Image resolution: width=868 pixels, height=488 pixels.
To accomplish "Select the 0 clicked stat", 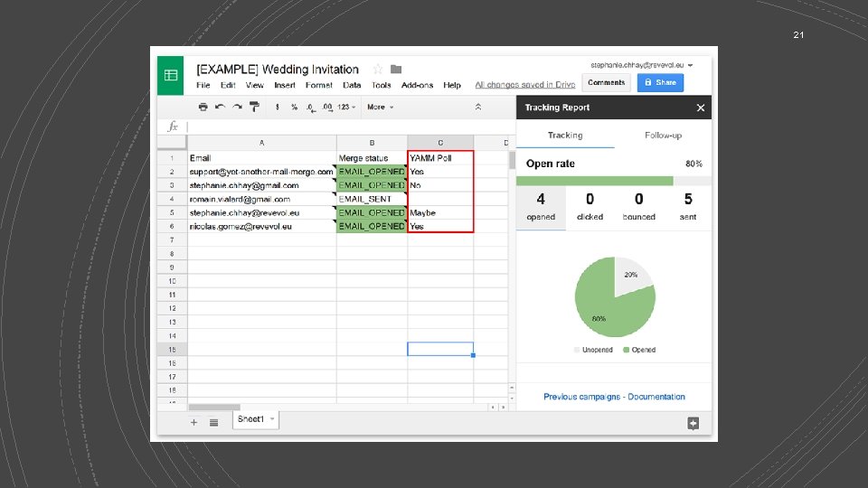I will 590,207.
